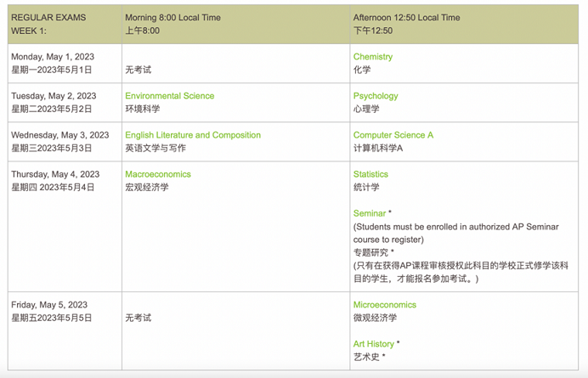Image resolution: width=588 pixels, height=378 pixels.
Task: Open English Literature and Composition link
Action: coord(193,135)
